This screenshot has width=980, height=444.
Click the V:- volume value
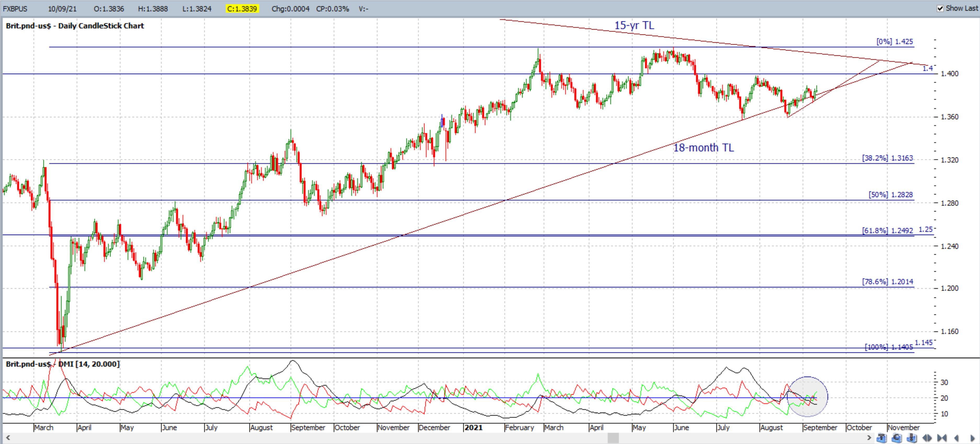[364, 9]
